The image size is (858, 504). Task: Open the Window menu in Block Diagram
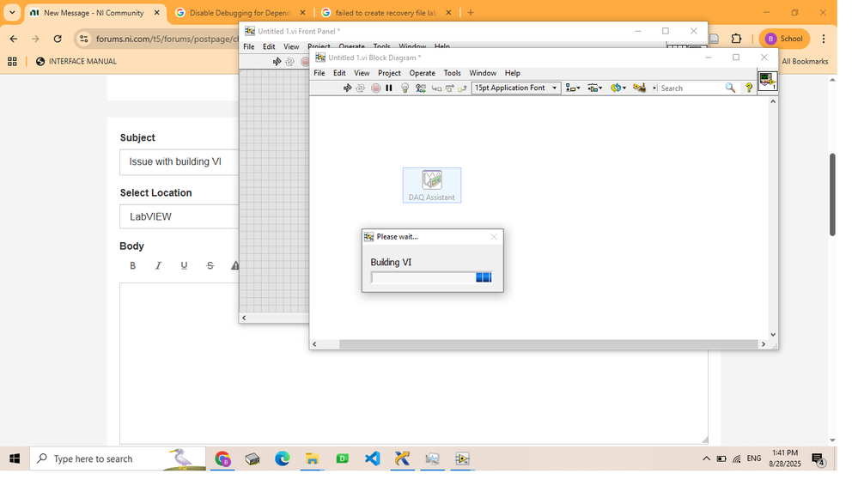pyautogui.click(x=483, y=73)
